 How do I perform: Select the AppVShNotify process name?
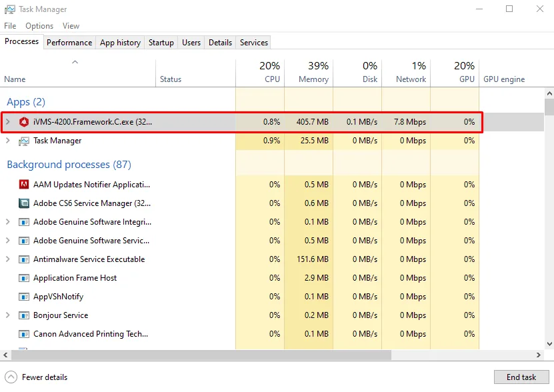coord(58,297)
